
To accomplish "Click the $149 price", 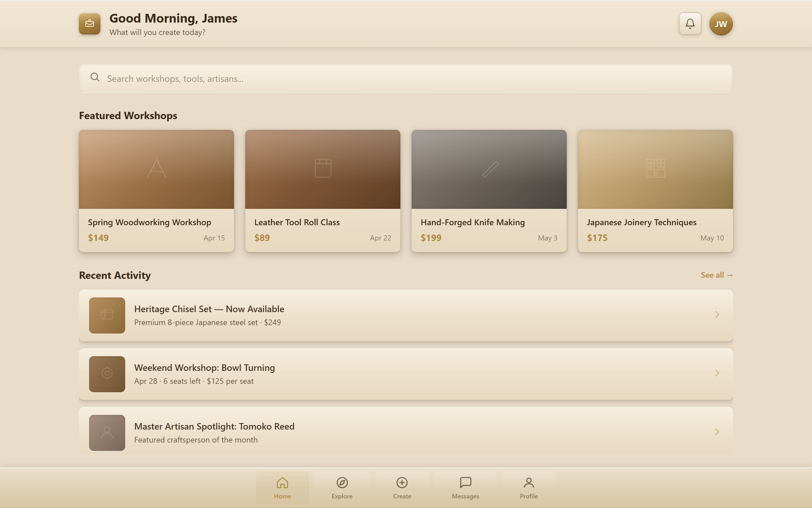I will [x=98, y=238].
